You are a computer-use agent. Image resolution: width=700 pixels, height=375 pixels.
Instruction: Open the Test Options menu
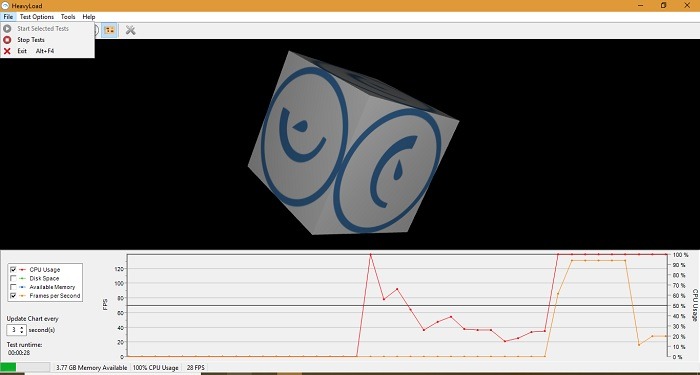(37, 17)
